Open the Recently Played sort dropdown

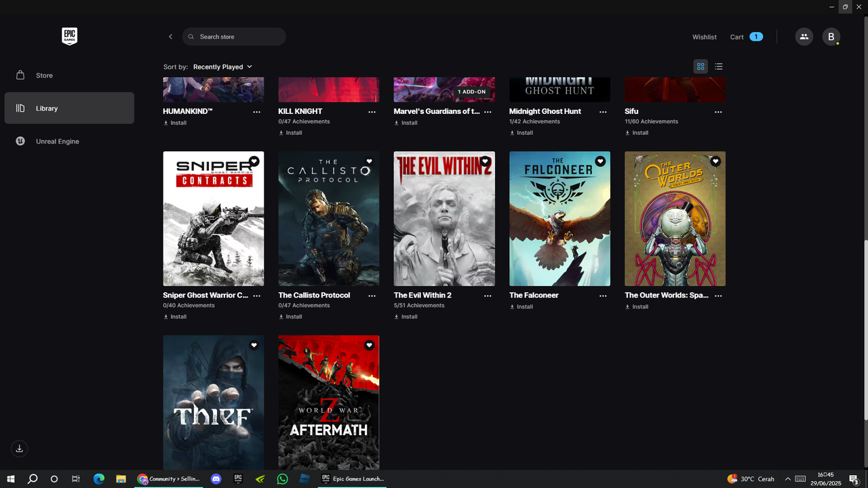coord(222,67)
